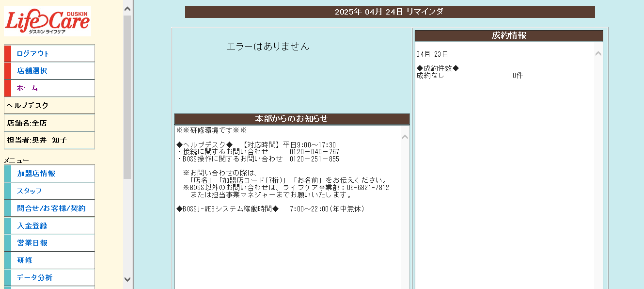Click the エラーはありません message
The width and height of the screenshot is (644, 289).
tap(268, 47)
